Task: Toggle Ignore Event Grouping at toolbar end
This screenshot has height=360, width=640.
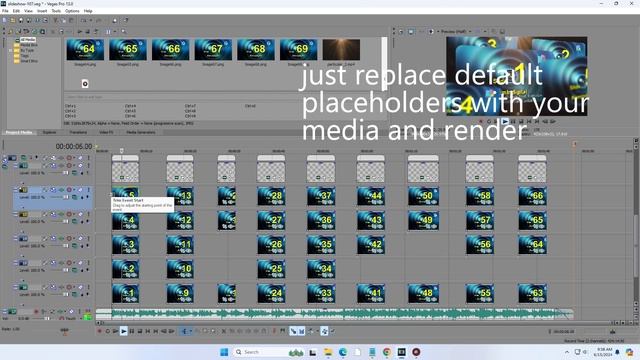Action: point(333,331)
